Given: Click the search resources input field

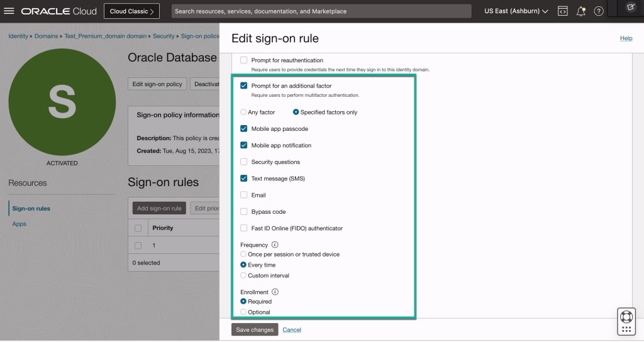Looking at the screenshot, I should pos(321,11).
